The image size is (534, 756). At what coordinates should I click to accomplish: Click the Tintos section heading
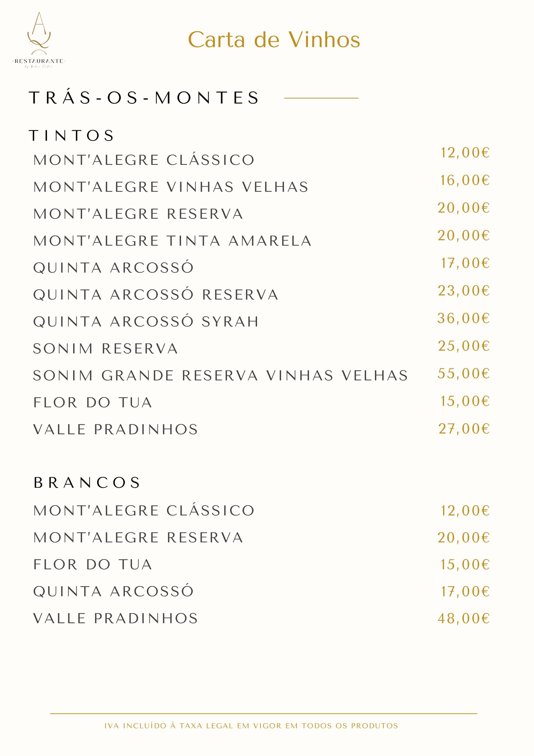point(71,135)
